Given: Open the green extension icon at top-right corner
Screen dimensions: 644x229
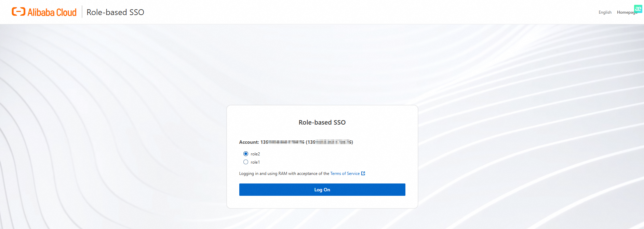Looking at the screenshot, I should pos(638,9).
